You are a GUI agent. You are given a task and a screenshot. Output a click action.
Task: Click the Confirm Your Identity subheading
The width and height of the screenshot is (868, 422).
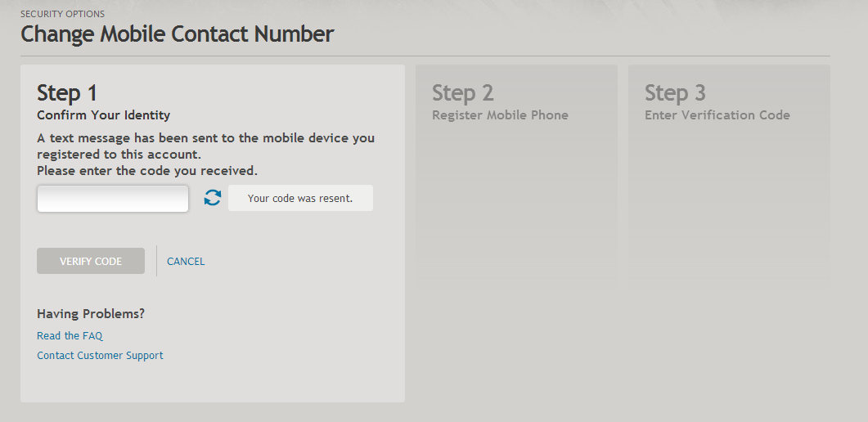(104, 115)
